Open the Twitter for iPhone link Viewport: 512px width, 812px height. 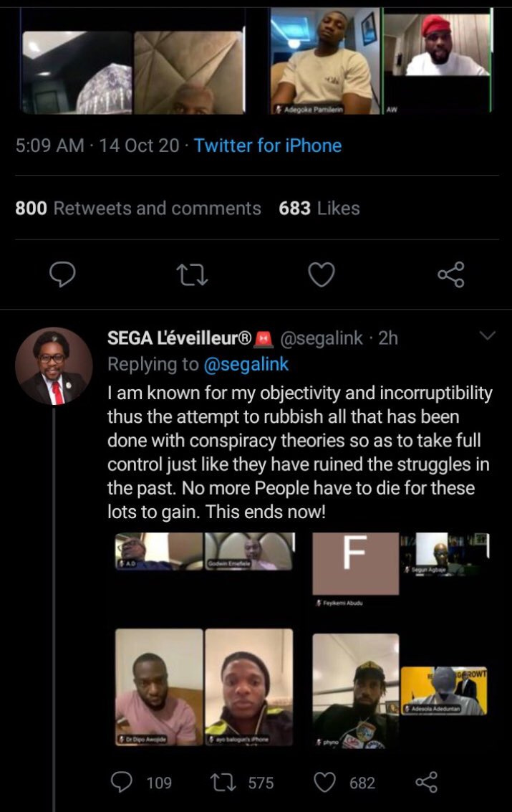pyautogui.click(x=268, y=146)
